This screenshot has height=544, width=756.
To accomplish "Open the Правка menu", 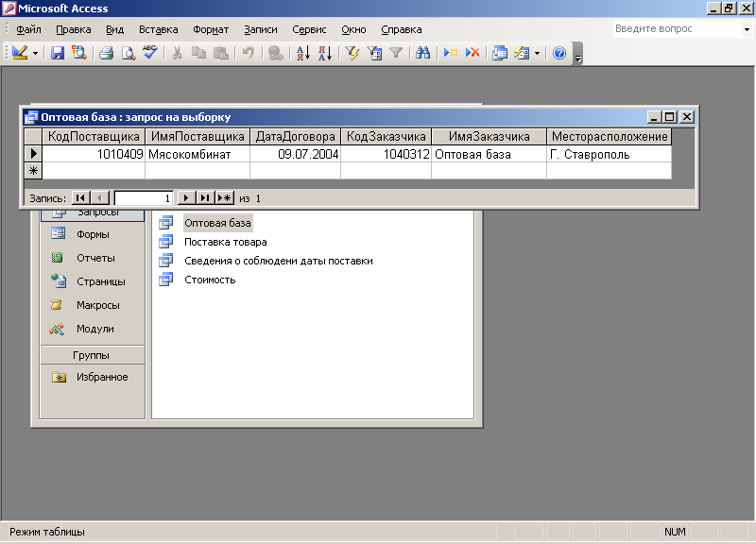I will click(x=74, y=29).
